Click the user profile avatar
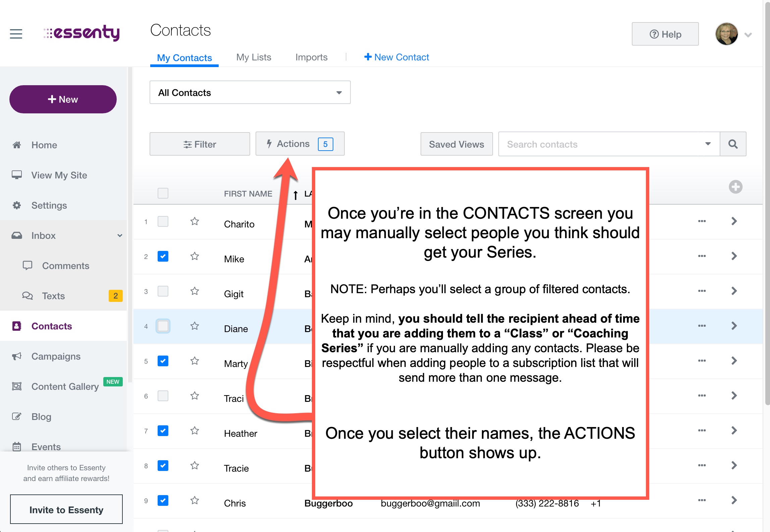The height and width of the screenshot is (532, 770). click(726, 34)
